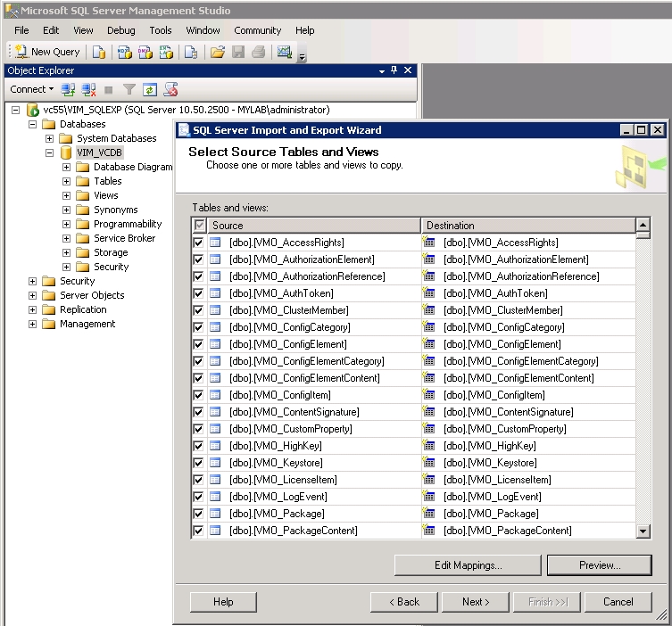This screenshot has width=672, height=626.
Task: Expand the Management node
Action: click(x=32, y=324)
